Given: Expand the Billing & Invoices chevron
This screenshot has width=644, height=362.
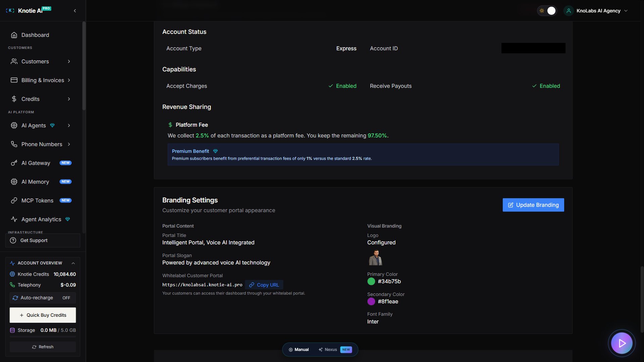Looking at the screenshot, I should pyautogui.click(x=69, y=80).
